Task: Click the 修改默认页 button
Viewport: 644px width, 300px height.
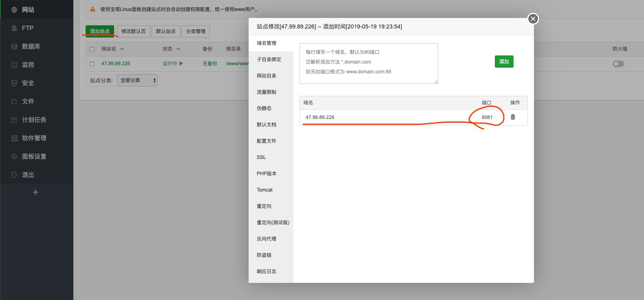Action: point(133,31)
